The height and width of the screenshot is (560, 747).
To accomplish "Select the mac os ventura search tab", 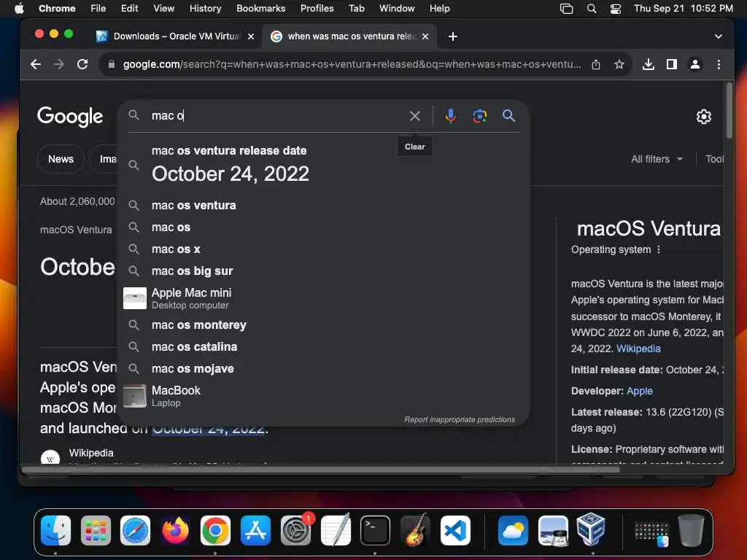I will point(349,36).
